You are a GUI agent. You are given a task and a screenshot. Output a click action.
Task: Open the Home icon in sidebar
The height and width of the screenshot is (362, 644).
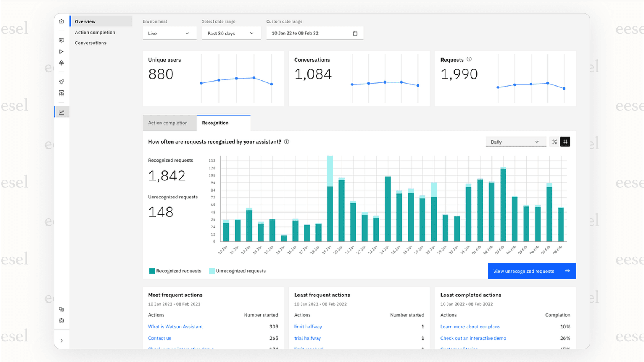[61, 21]
